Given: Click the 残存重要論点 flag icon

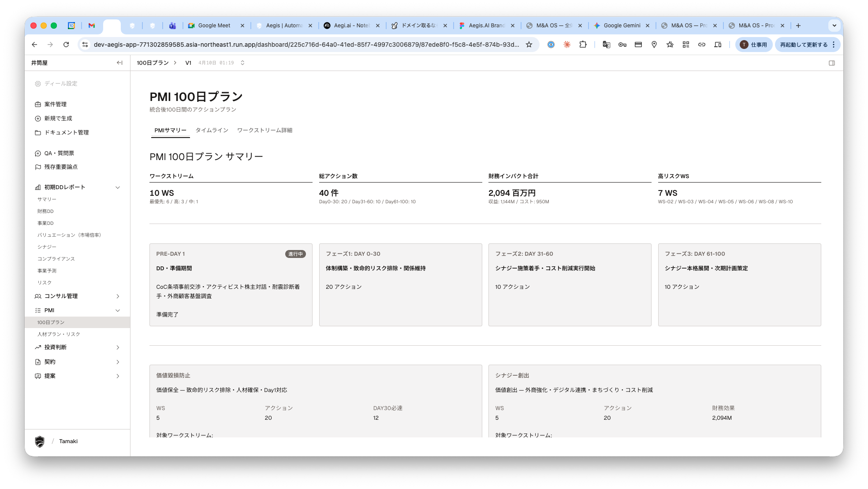Looking at the screenshot, I should click(38, 167).
